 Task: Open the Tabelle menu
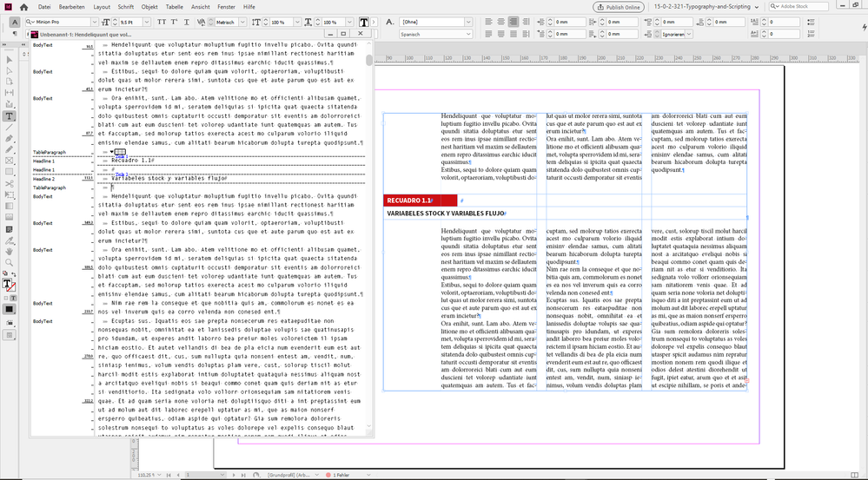(175, 6)
